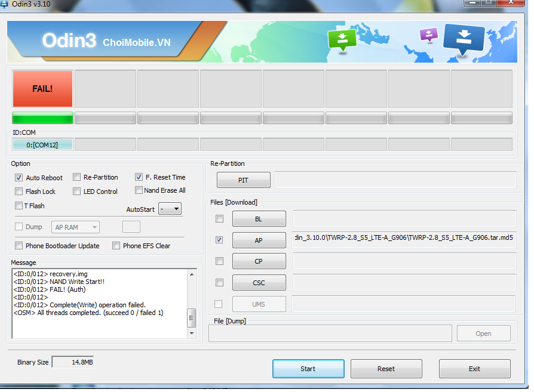Click the BL file path field
The width and height of the screenshot is (534, 392).
[x=404, y=219]
